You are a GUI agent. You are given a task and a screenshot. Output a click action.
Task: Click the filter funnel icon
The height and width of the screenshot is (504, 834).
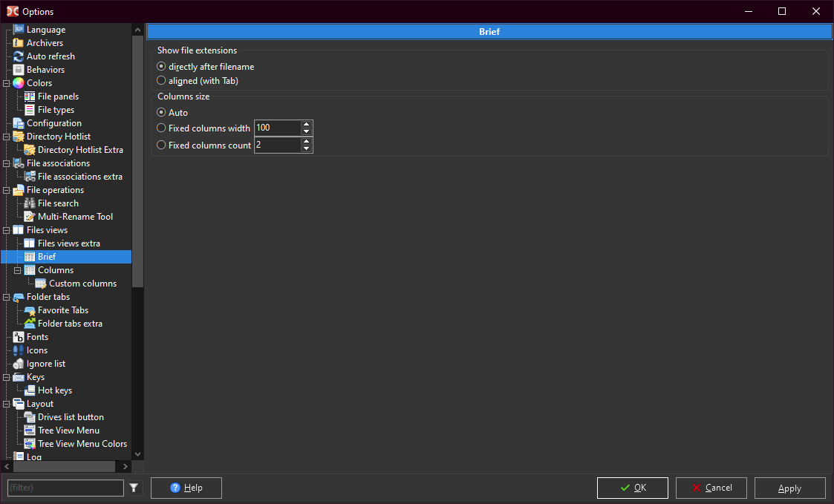(x=134, y=488)
